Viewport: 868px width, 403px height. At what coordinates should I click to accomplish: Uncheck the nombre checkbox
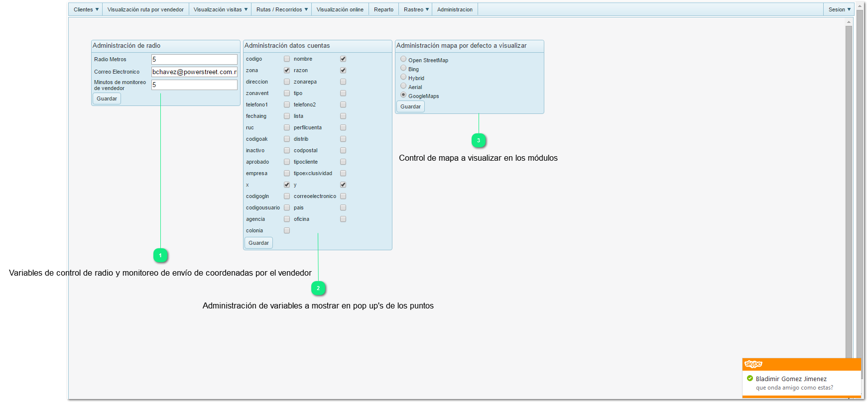point(343,59)
